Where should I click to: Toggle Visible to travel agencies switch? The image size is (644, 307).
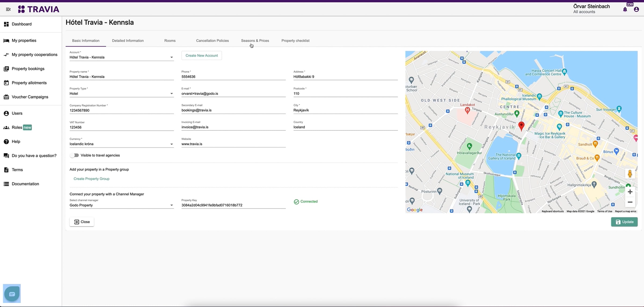[x=74, y=155]
